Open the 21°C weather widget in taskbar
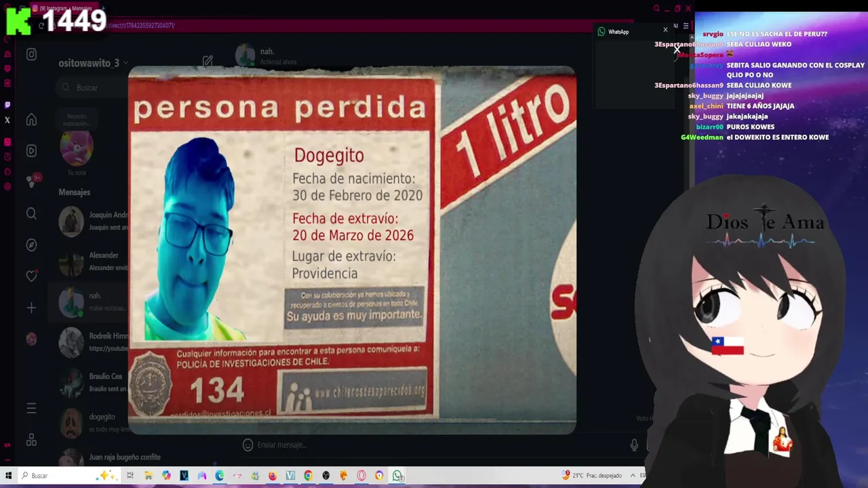868x488 pixels. pyautogui.click(x=592, y=476)
